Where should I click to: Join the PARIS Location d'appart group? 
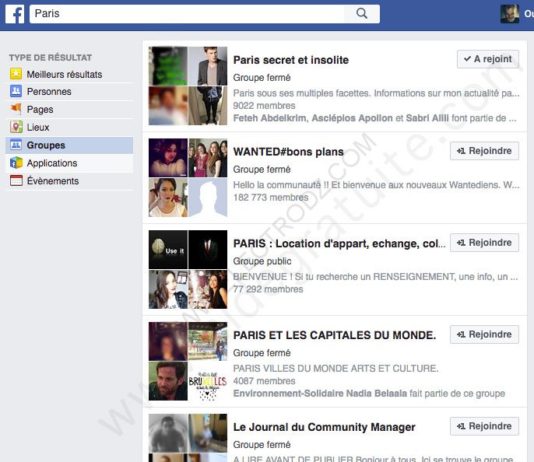click(484, 243)
